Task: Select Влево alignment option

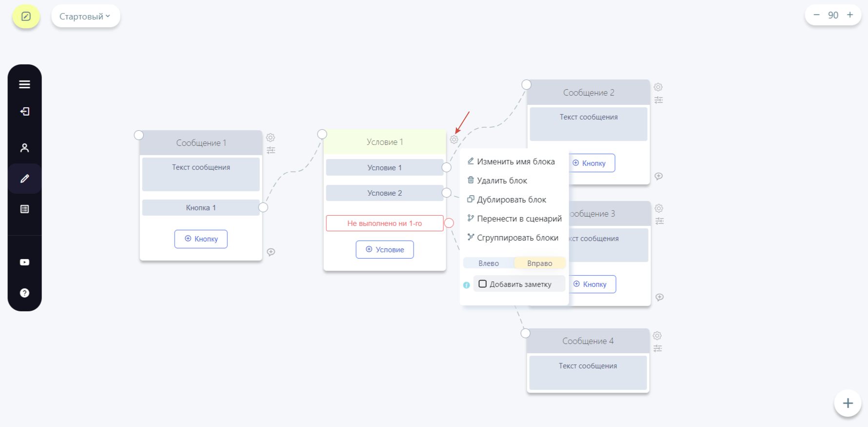Action: [489, 263]
